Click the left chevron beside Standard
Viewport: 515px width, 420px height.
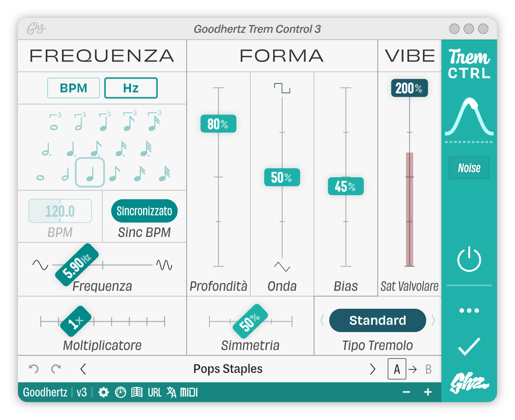(x=322, y=320)
